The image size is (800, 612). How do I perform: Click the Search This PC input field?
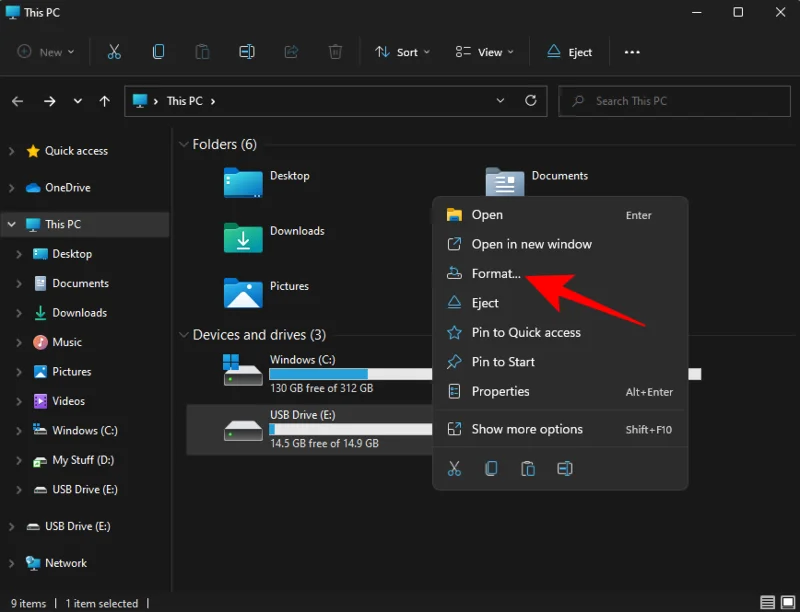674,100
